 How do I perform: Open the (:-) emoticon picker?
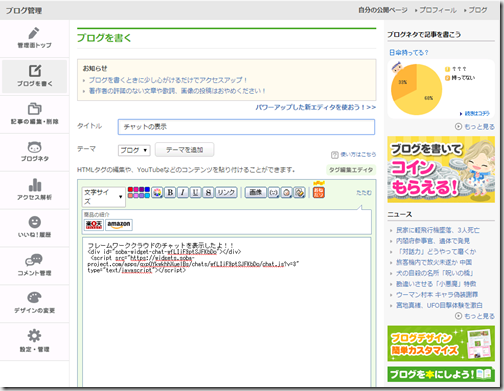[273, 192]
